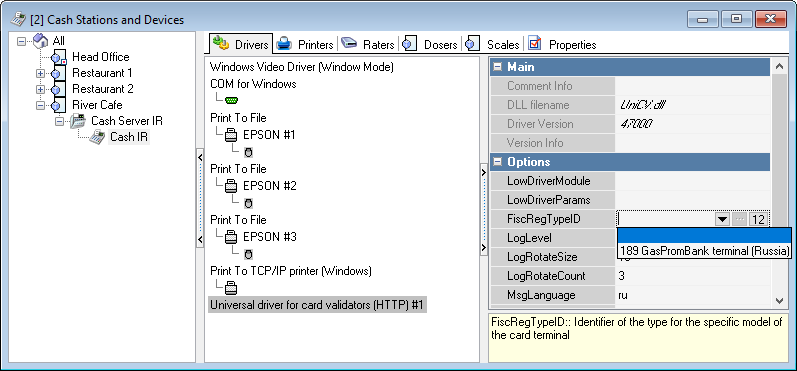Select Windows Video Driver (Window Mode)

click(x=301, y=67)
